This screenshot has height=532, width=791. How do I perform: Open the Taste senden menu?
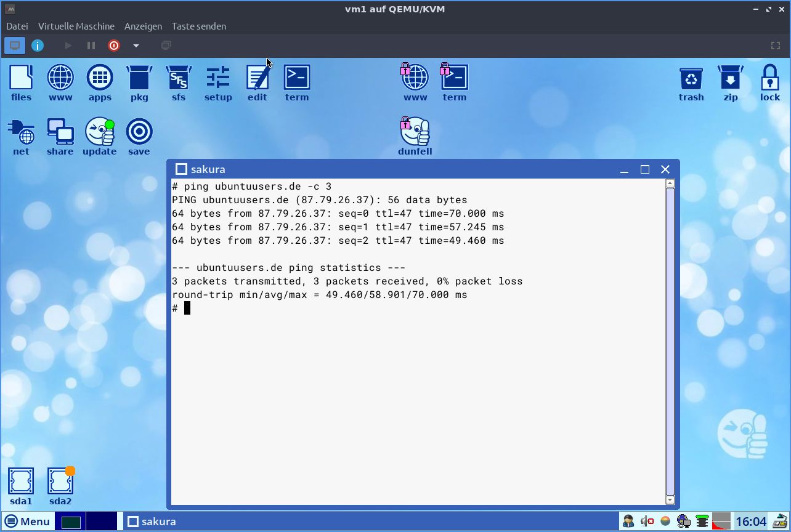point(198,26)
